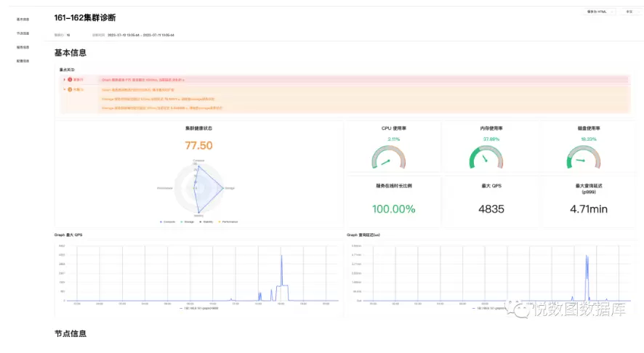Viewport: 644px width, 353px height.
Task: Click the 内存使用率 gauge
Action: [x=491, y=158]
